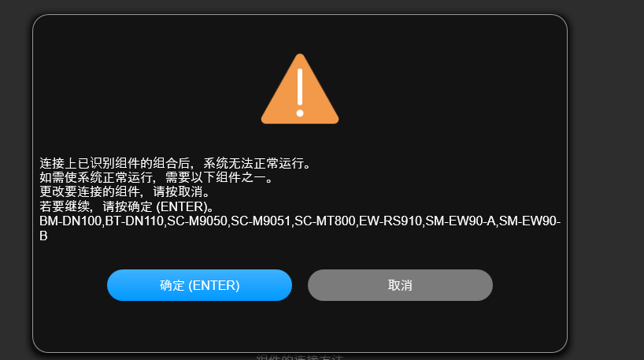Confirm with the 确定 (ENTER) button
Image resolution: width=644 pixels, height=360 pixels.
[x=200, y=285]
